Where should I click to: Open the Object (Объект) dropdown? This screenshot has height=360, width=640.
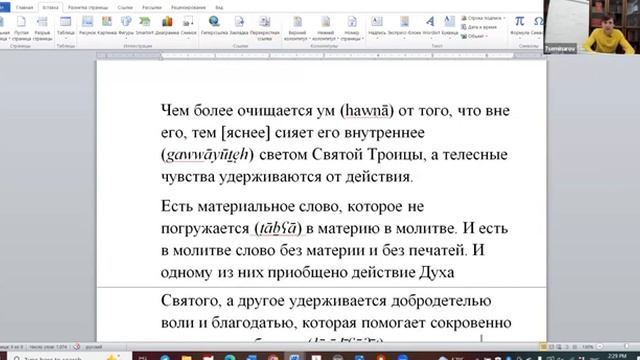[x=474, y=36]
